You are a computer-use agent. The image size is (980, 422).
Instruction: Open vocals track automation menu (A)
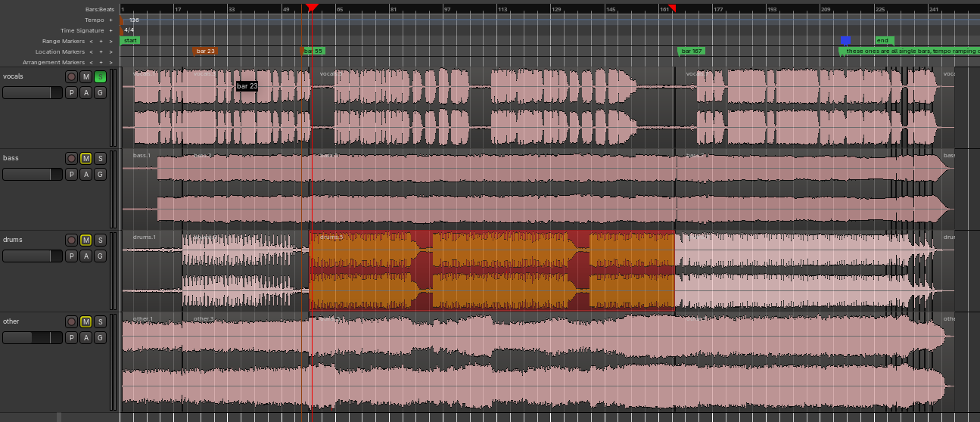(86, 92)
